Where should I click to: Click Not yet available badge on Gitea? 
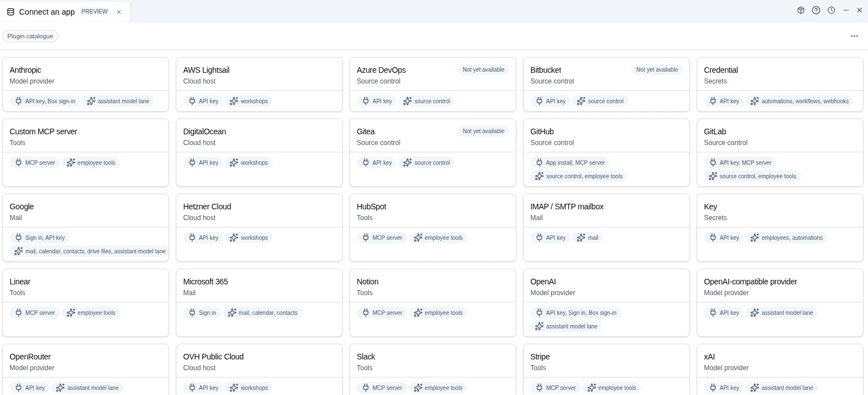pos(484,131)
